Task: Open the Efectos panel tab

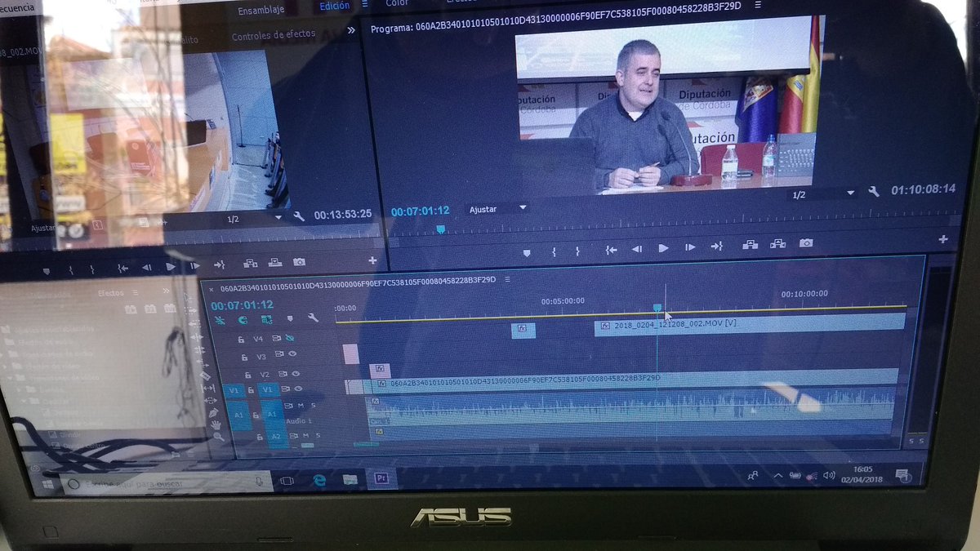Action: click(x=111, y=293)
